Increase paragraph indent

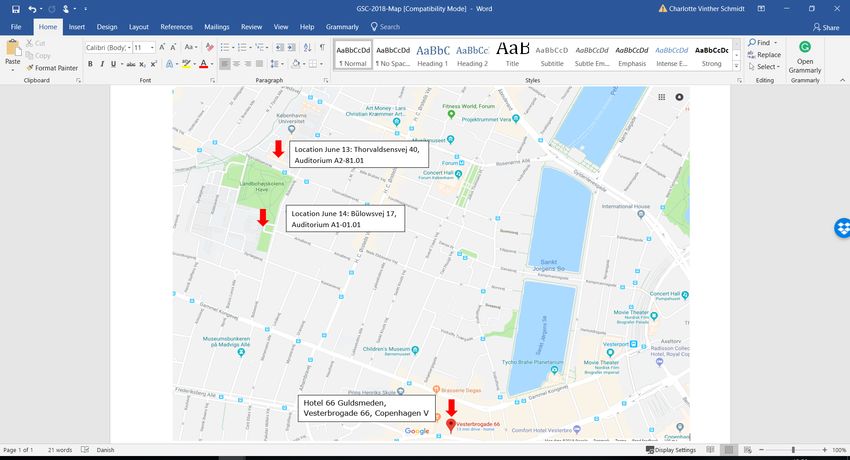click(x=292, y=48)
